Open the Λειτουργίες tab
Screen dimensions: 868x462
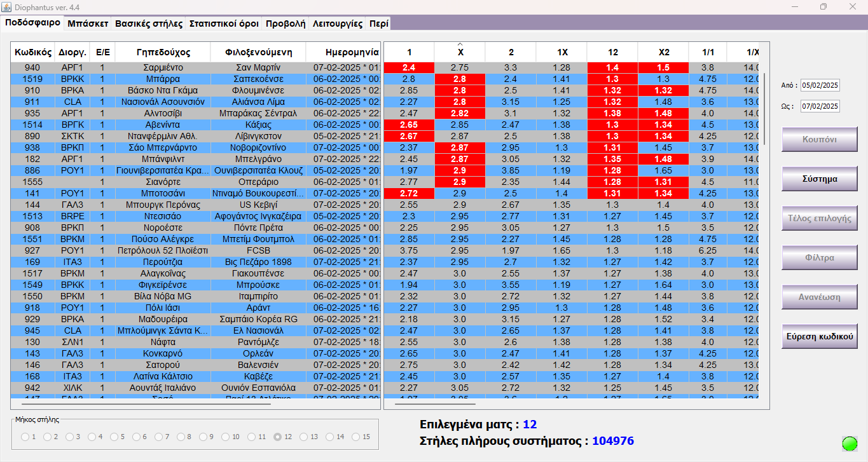pyautogui.click(x=337, y=24)
